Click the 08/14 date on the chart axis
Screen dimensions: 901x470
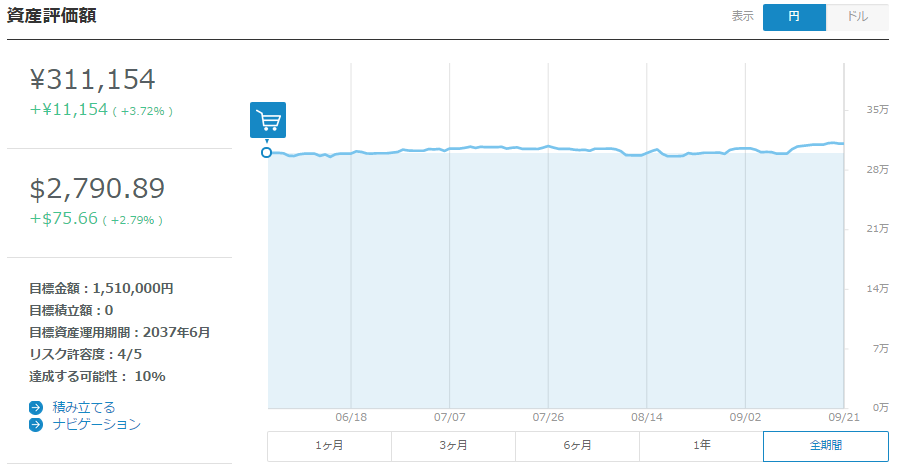(647, 418)
